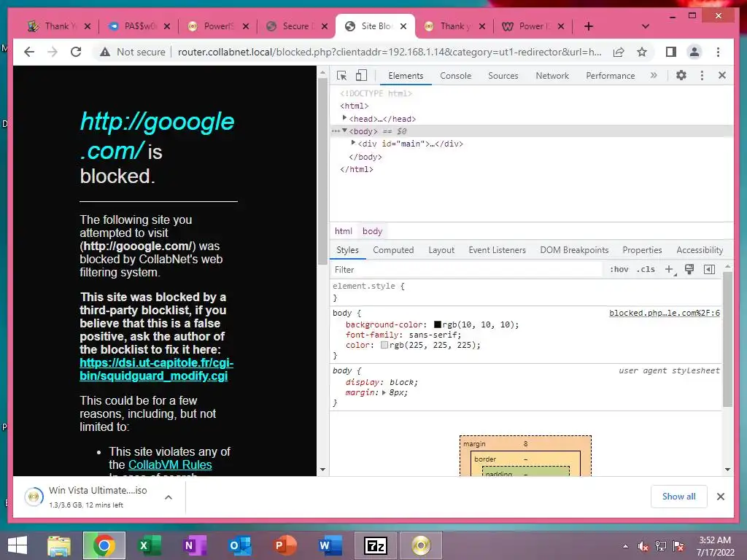Click the address bar URL
The image size is (747, 560).
click(x=390, y=52)
